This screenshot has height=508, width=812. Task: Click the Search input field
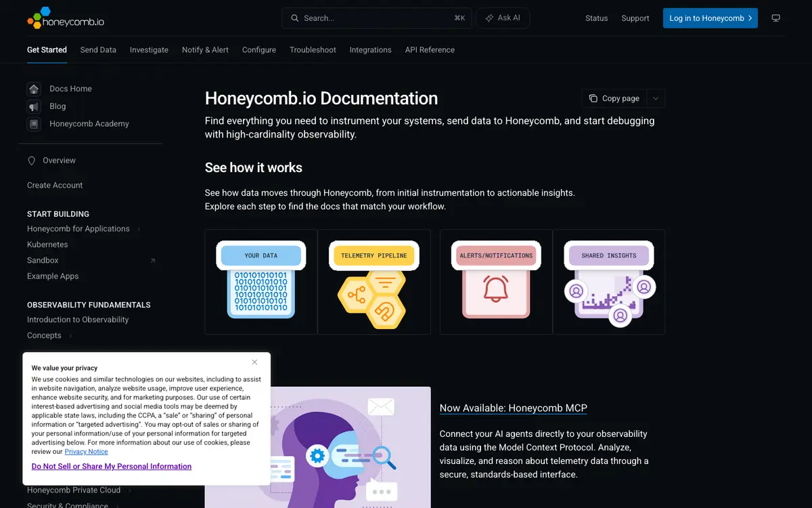pyautogui.click(x=378, y=18)
